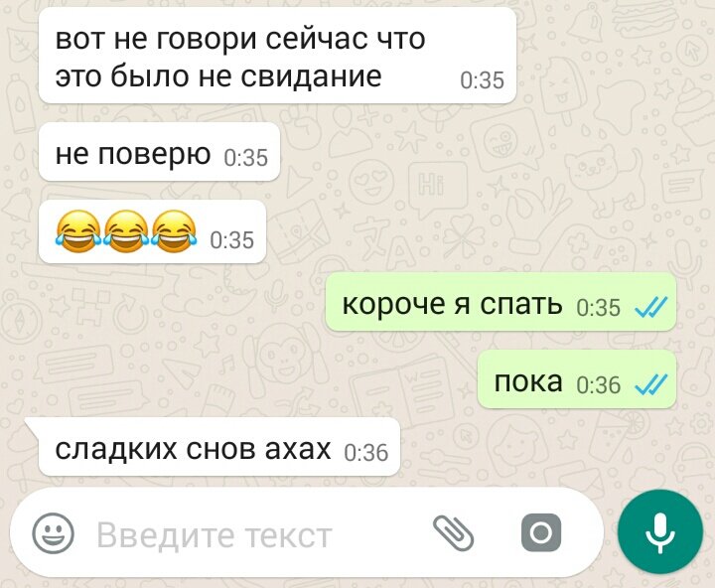Image resolution: width=715 pixels, height=588 pixels.
Task: Select the "короче я спать" message text
Action: point(453,304)
